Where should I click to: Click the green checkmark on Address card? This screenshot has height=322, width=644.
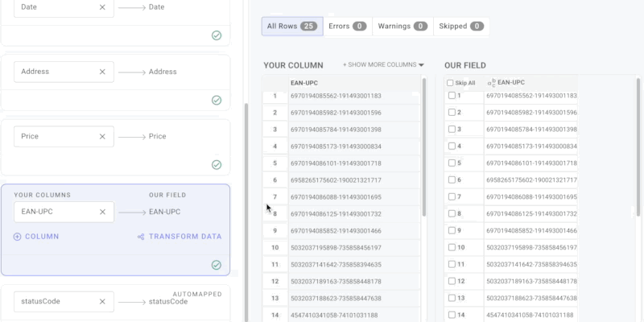(217, 100)
